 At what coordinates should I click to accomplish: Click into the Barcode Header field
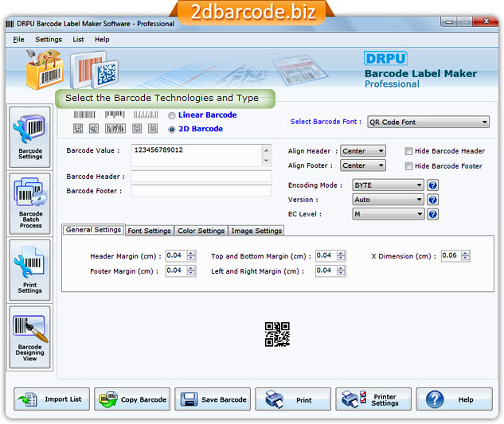point(201,177)
